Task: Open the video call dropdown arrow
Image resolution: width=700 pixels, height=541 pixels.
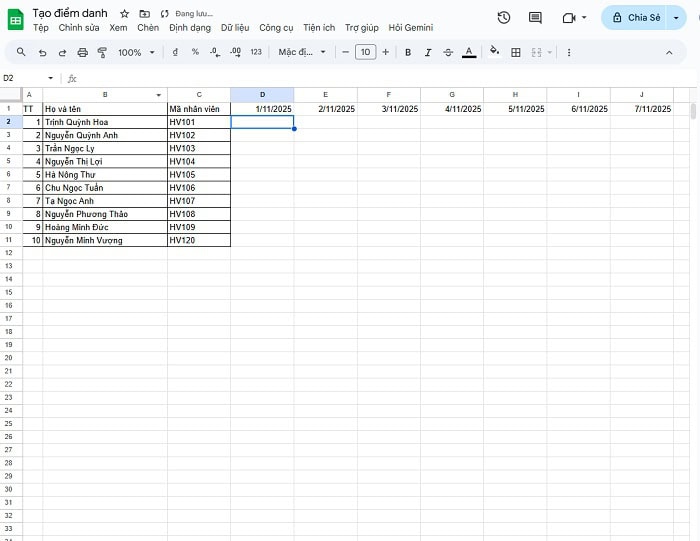Action: (584, 18)
